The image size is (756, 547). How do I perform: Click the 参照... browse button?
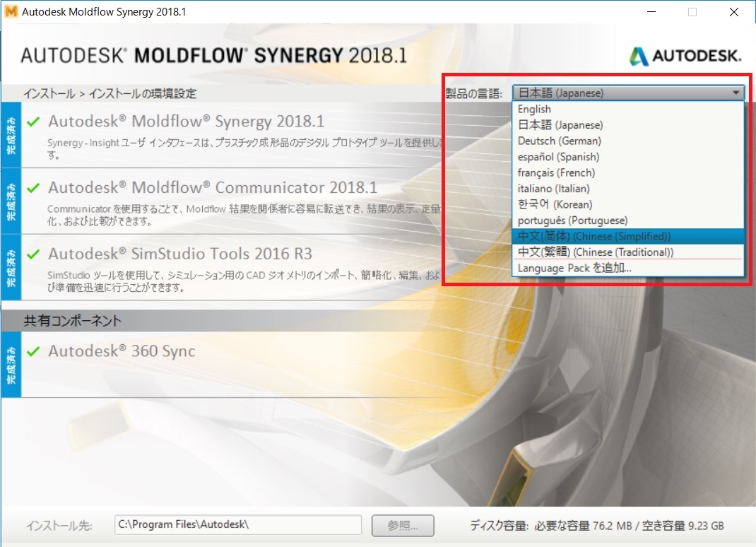403,526
